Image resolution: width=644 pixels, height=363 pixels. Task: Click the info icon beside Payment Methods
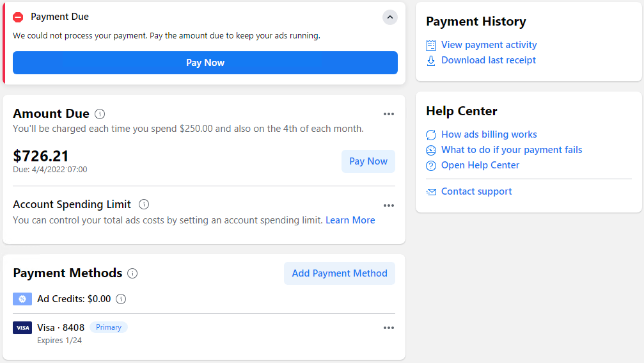(x=132, y=273)
